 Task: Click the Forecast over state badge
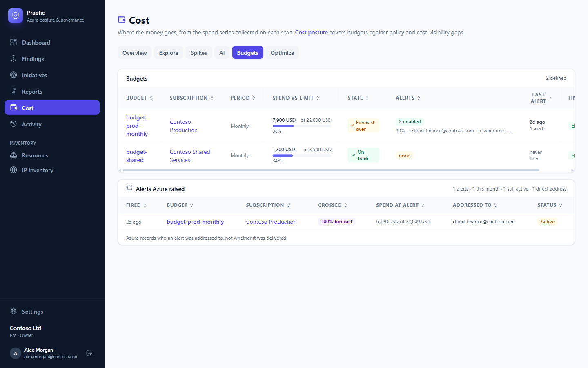[x=363, y=126]
